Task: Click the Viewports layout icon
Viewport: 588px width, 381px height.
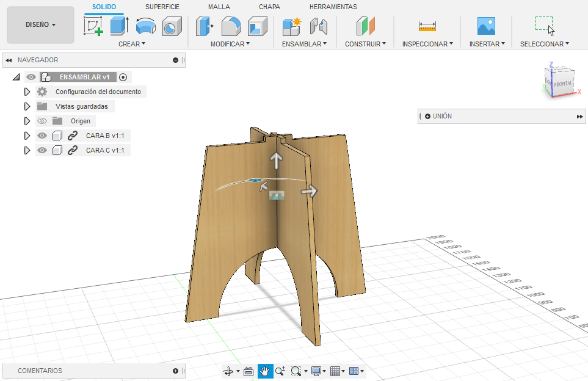Action: [354, 371]
